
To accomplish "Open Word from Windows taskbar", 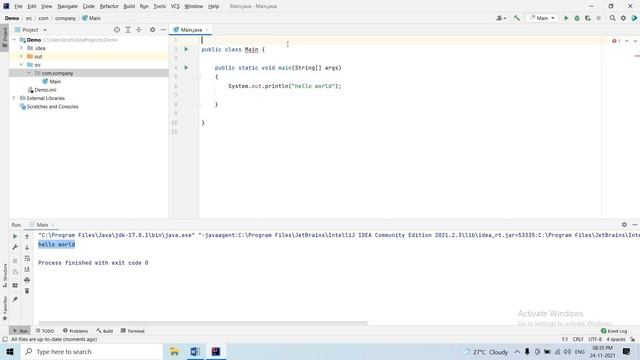I will coord(195,351).
